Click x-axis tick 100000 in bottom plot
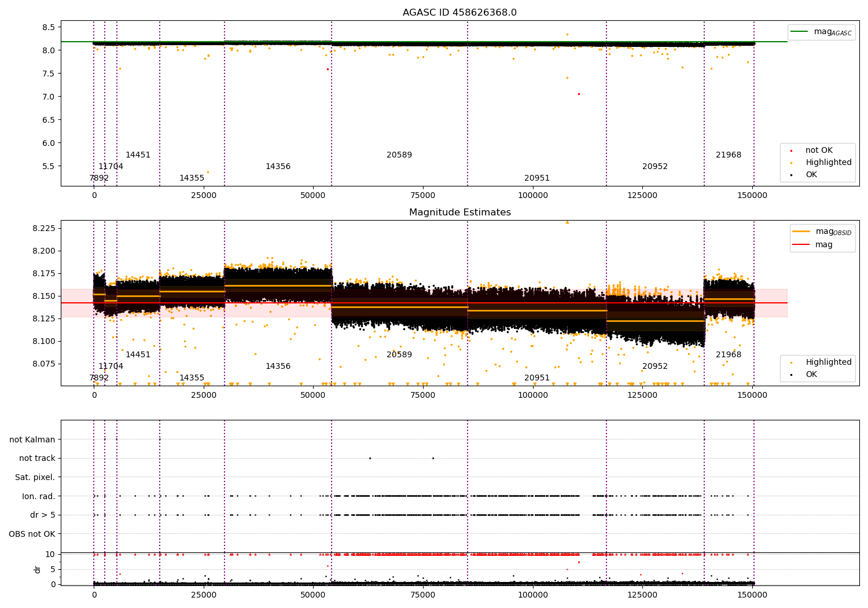The height and width of the screenshot is (608, 868). (533, 594)
